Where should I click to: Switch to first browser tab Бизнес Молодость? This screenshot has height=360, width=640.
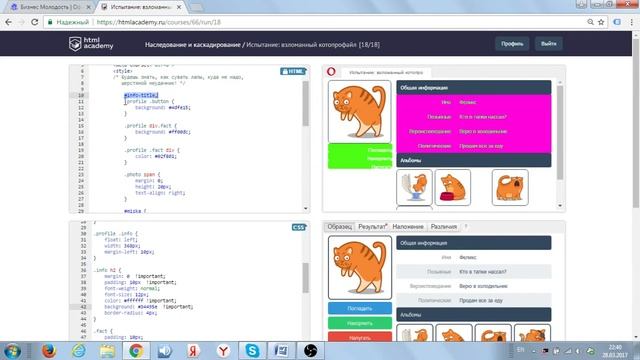(x=51, y=7)
